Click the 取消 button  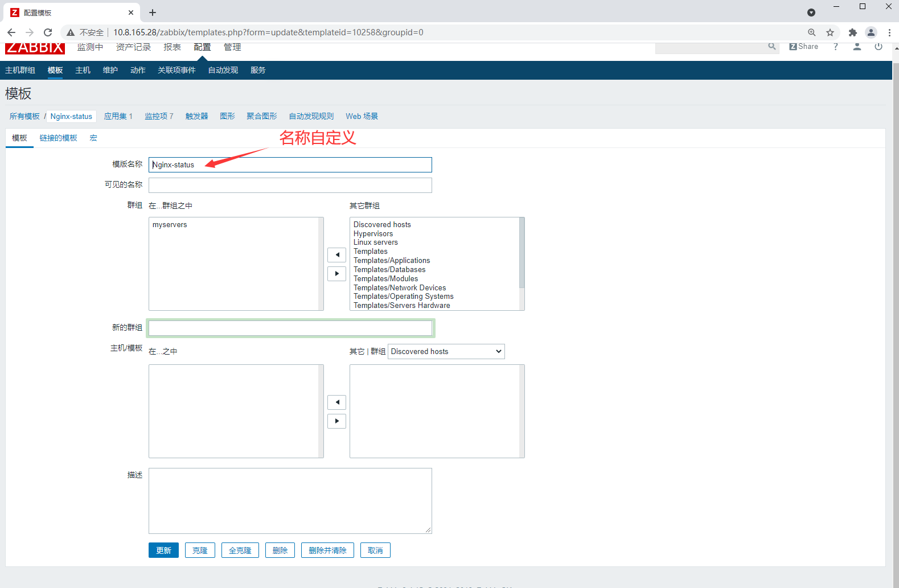[x=375, y=550]
